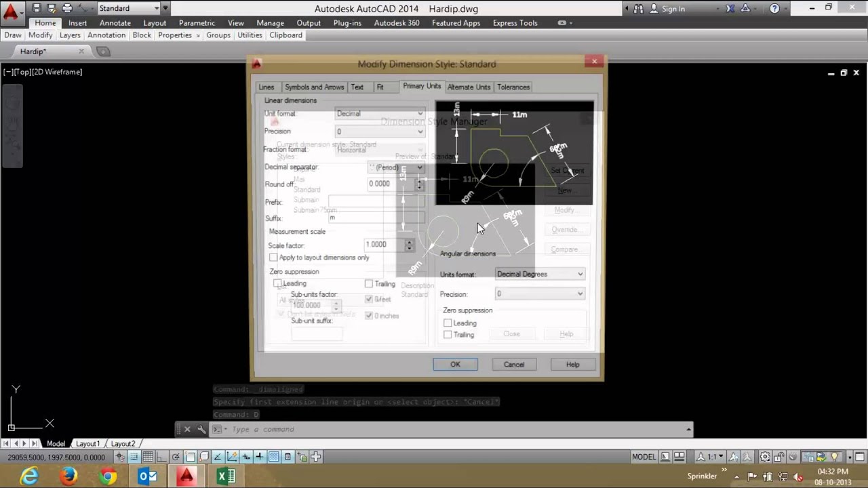Open the Standard workspace dropdown in title bar
The image size is (868, 488).
point(129,8)
